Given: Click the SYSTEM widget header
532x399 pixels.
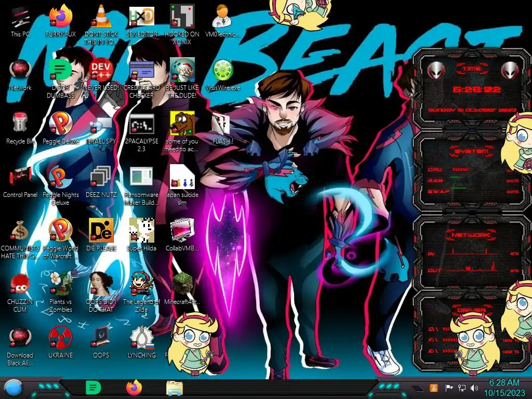Looking at the screenshot, I should tap(472, 151).
